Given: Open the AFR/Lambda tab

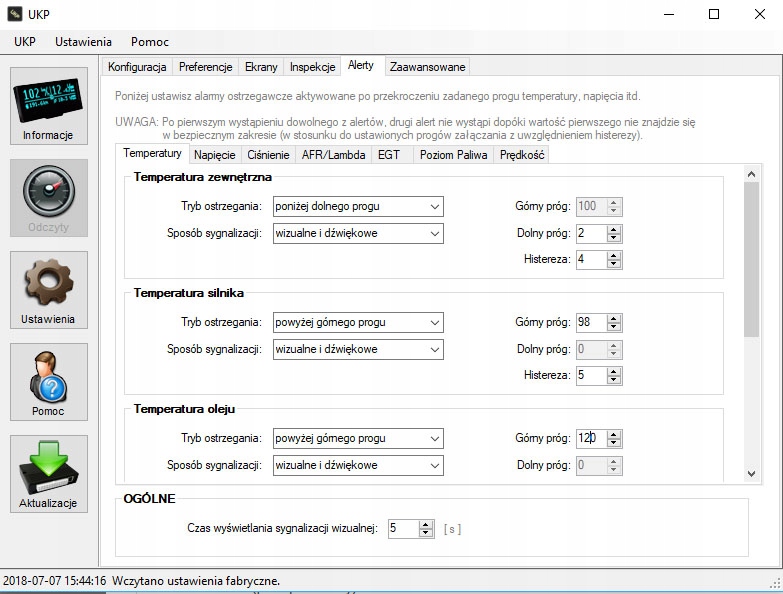Looking at the screenshot, I should click(335, 155).
